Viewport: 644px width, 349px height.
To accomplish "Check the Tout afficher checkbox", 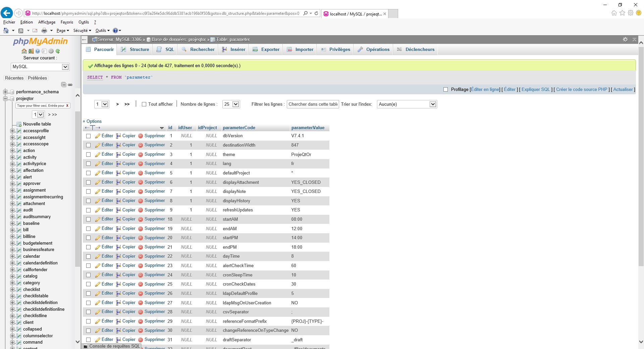I will [144, 104].
